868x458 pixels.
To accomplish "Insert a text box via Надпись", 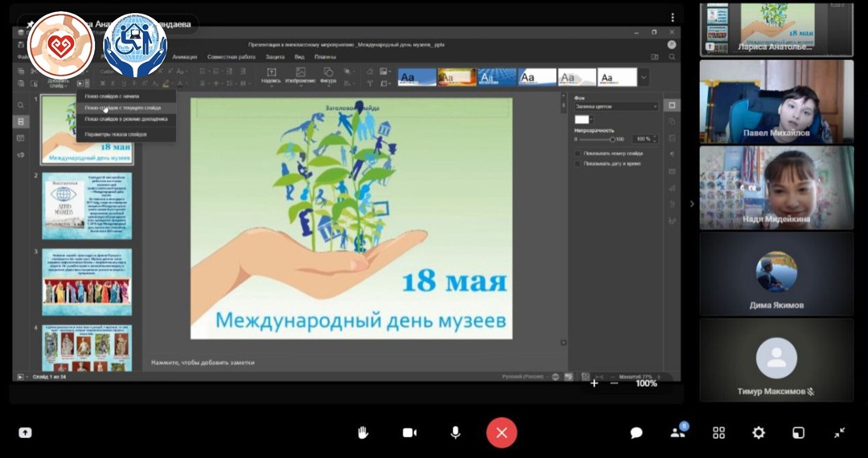I will pyautogui.click(x=272, y=76).
